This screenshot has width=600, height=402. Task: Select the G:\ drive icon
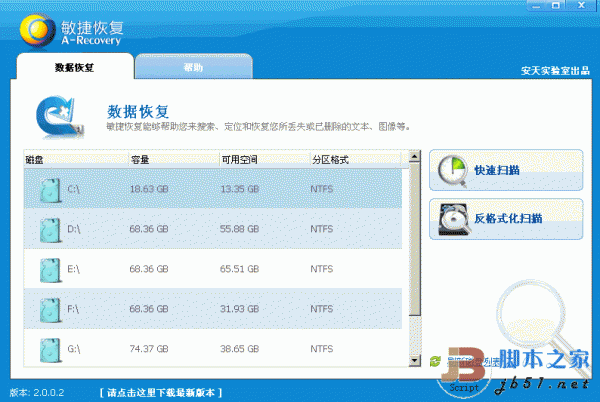(x=51, y=350)
